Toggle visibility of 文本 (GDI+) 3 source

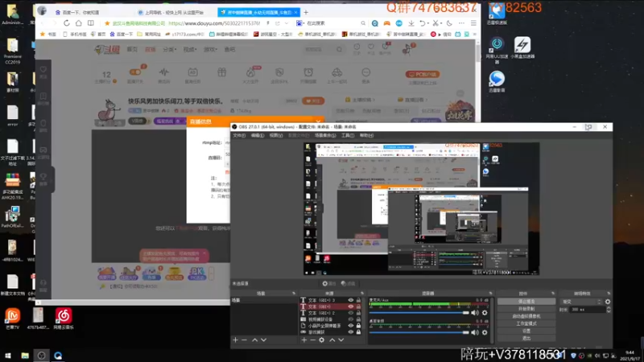click(351, 300)
